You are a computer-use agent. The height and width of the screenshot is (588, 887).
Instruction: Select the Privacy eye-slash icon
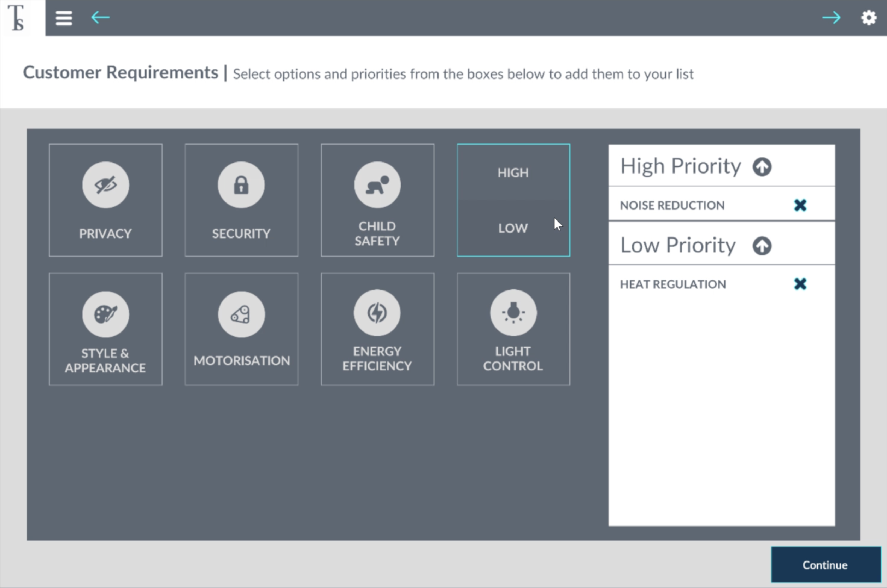tap(106, 185)
